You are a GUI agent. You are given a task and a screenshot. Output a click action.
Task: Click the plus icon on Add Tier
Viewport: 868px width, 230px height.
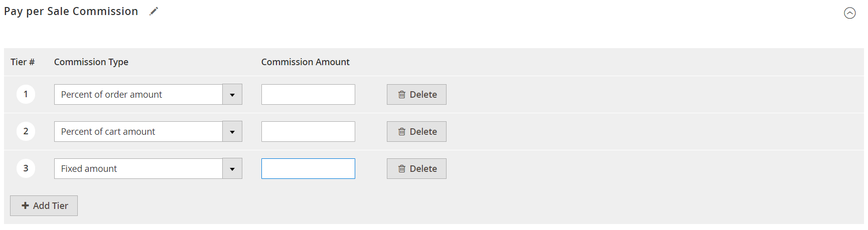pos(25,205)
